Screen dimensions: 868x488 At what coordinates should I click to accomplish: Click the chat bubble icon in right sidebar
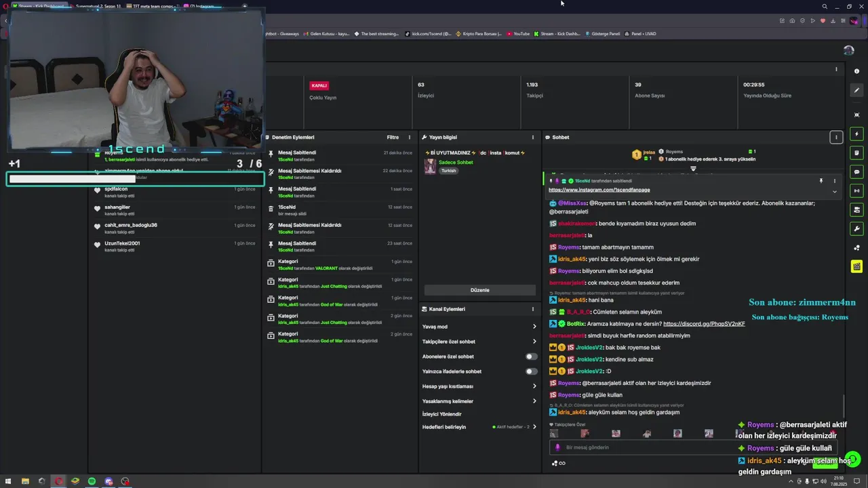click(857, 172)
